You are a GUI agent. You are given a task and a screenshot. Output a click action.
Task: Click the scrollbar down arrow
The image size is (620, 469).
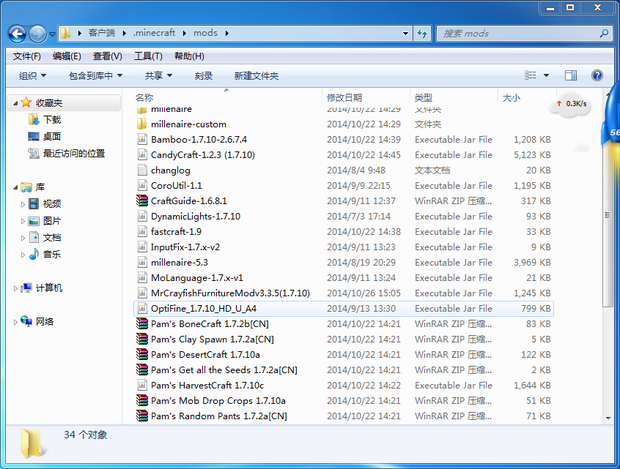click(608, 418)
